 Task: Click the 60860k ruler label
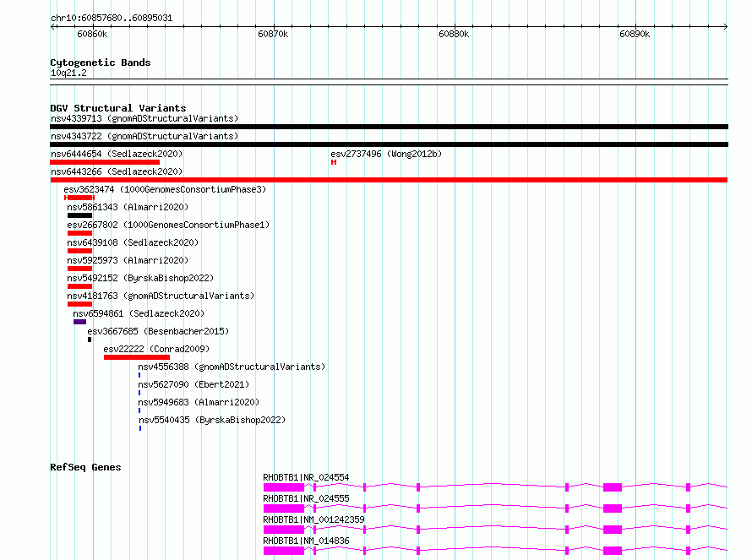92,34
